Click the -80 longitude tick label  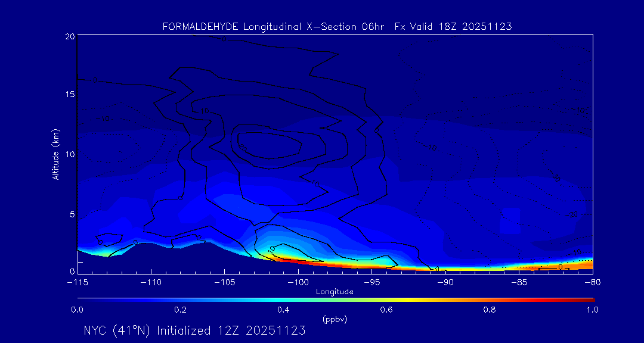(593, 283)
